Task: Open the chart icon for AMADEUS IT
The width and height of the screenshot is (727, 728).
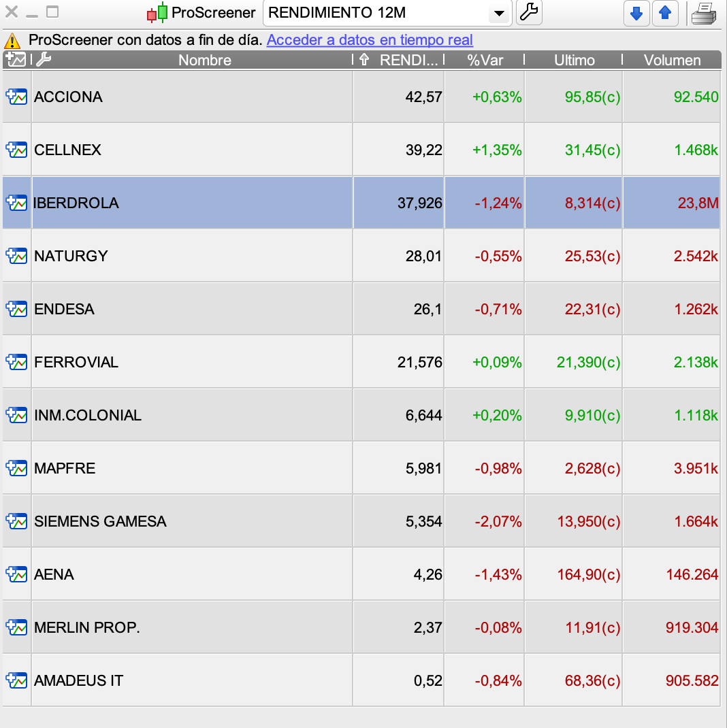Action: pos(16,680)
